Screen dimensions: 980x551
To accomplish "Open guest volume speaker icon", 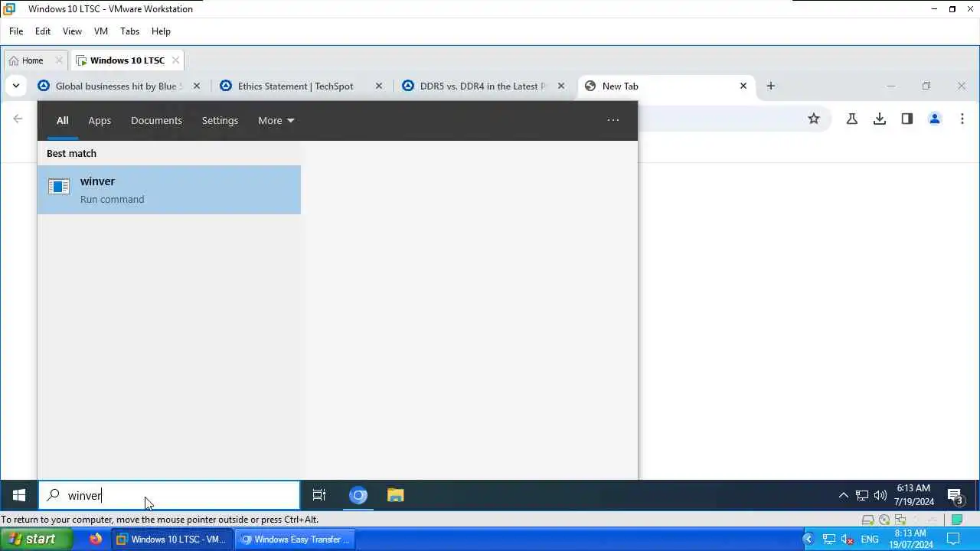I will (880, 495).
